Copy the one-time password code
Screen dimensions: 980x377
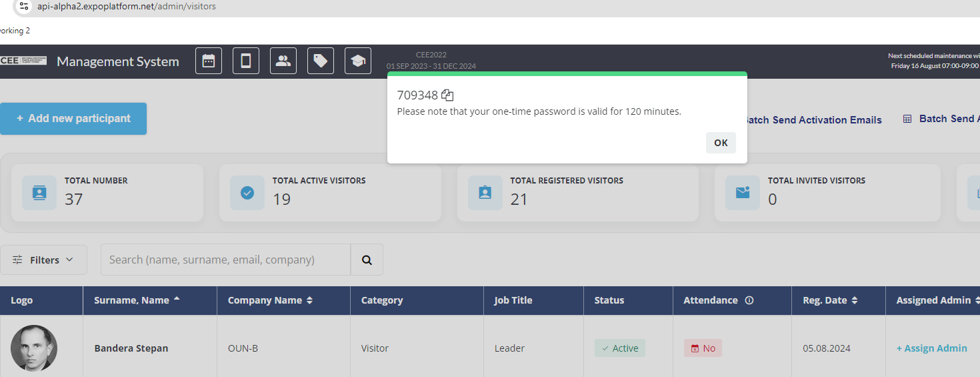[447, 95]
